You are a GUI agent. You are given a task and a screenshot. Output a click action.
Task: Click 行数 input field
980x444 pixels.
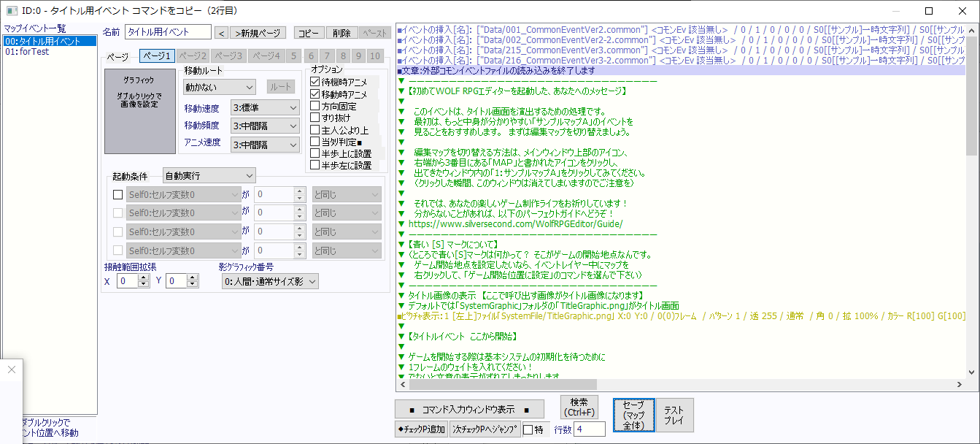(590, 429)
